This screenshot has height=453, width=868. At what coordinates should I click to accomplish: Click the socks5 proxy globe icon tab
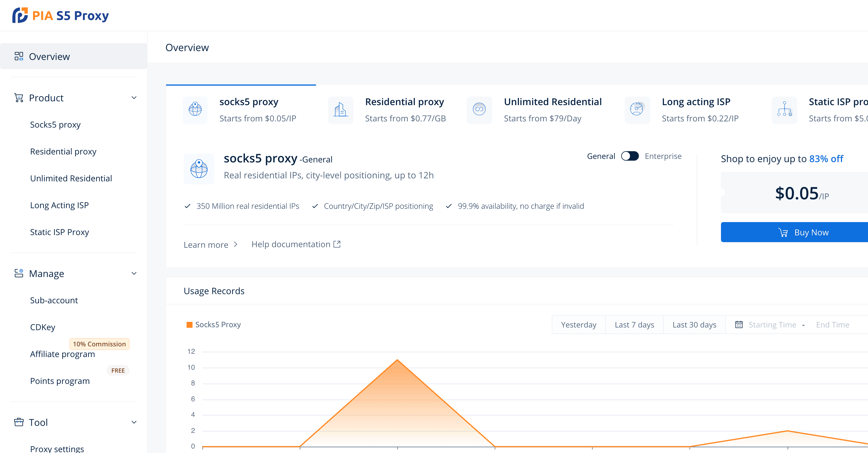tap(195, 110)
